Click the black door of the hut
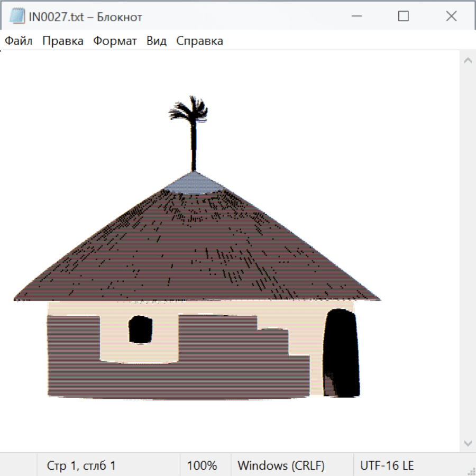Viewport: 476px width, 476px height. coord(341,353)
